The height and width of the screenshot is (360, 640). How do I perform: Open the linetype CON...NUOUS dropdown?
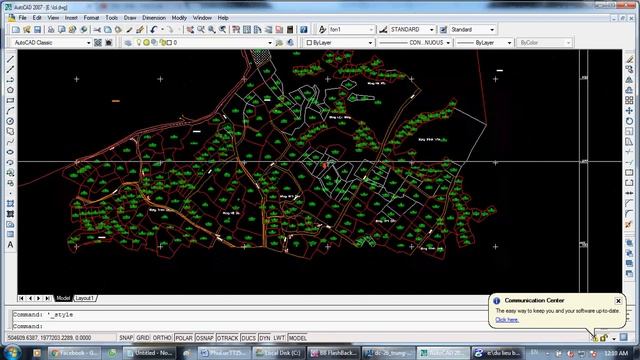coord(448,42)
